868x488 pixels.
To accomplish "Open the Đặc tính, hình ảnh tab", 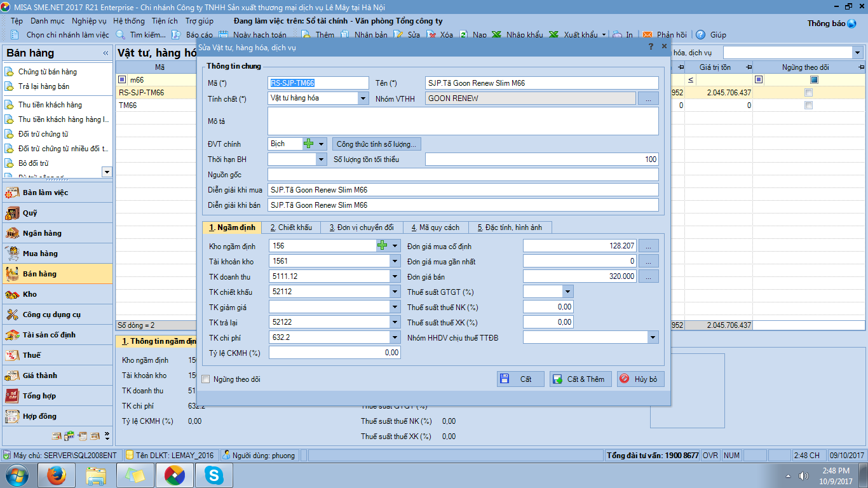I will tap(510, 227).
